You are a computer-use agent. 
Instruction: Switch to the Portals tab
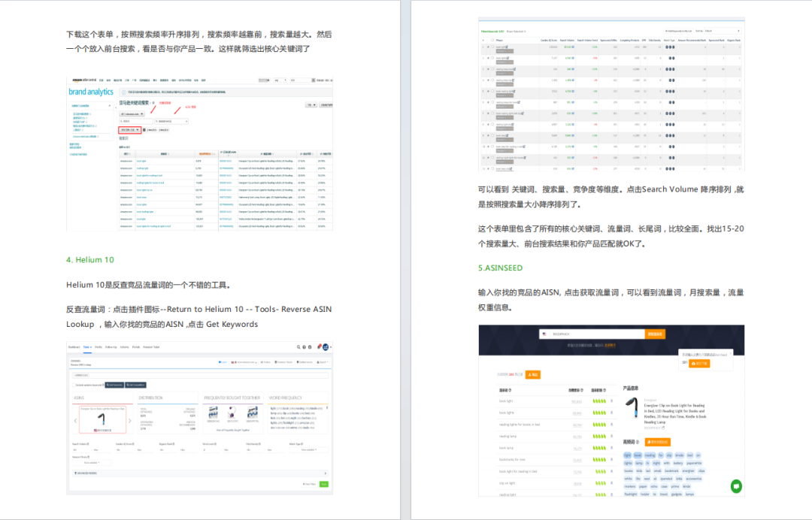pyautogui.click(x=135, y=347)
